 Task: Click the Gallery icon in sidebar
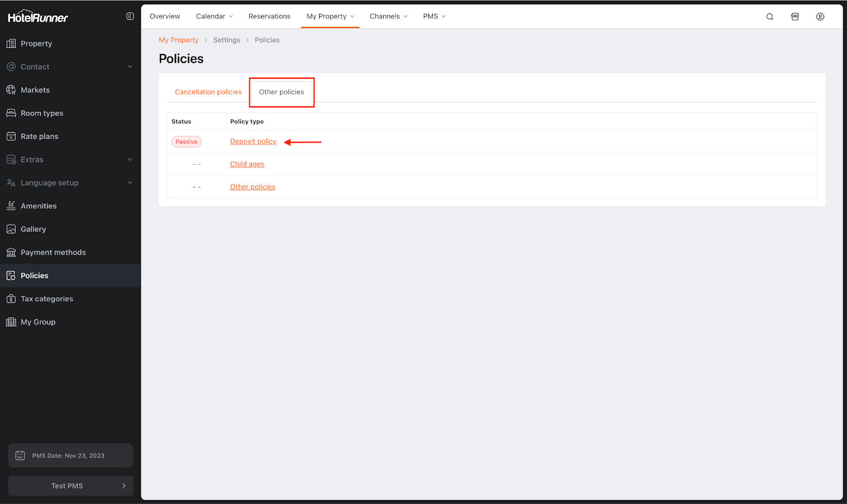coord(11,229)
